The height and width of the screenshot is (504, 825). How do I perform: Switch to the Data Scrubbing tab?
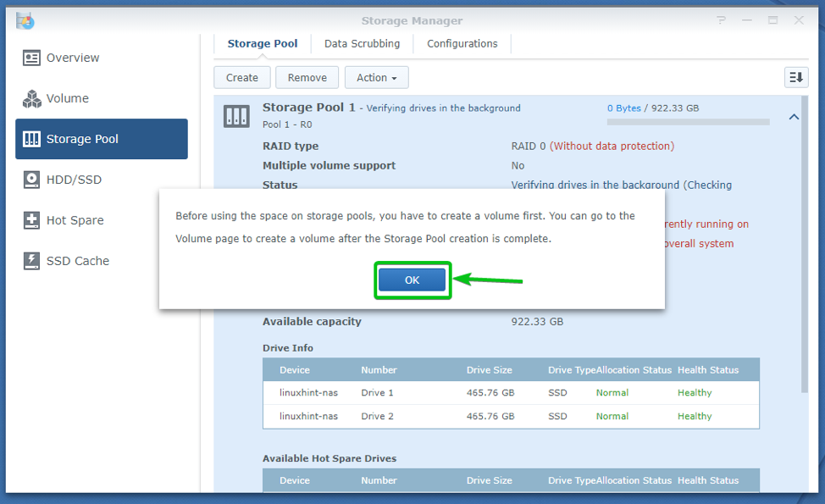(x=362, y=43)
